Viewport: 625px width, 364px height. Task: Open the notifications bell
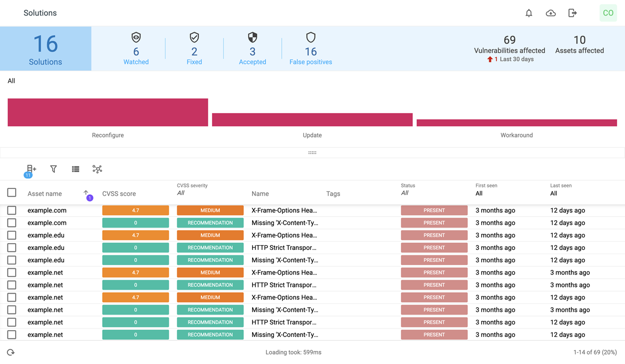(x=529, y=13)
